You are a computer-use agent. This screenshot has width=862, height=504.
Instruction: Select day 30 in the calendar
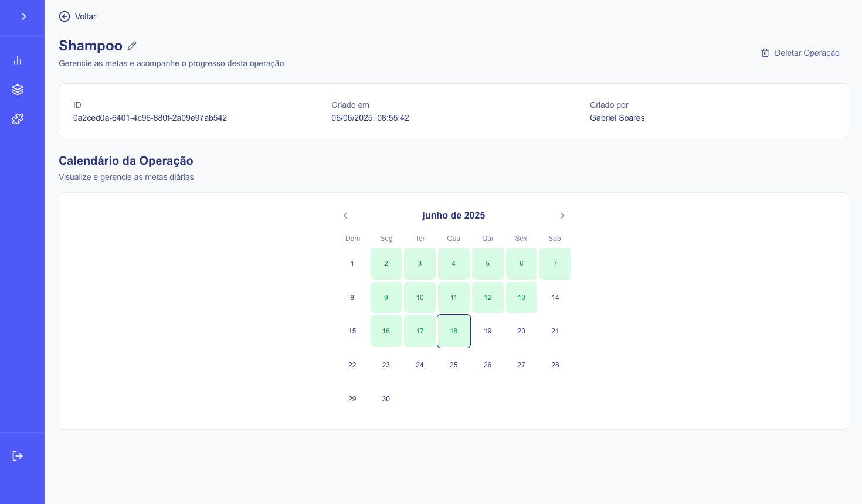pos(386,399)
